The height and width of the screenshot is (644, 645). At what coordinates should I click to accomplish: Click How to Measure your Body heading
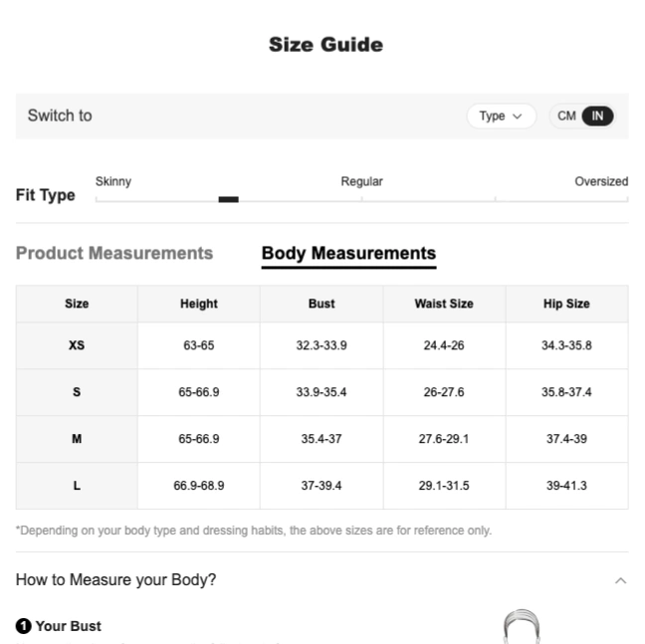(116, 579)
